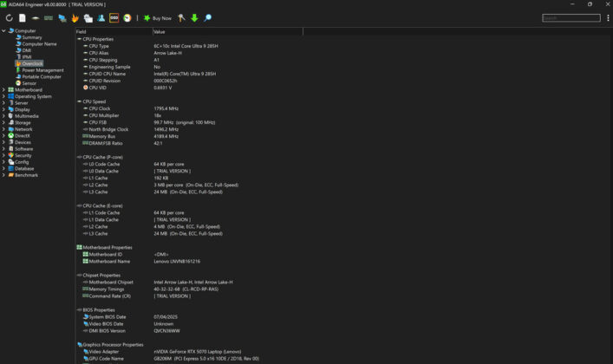Launch the Disk Benchmark toolbar icon
Viewport: 613px width, 364px height.
pyautogui.click(x=36, y=18)
